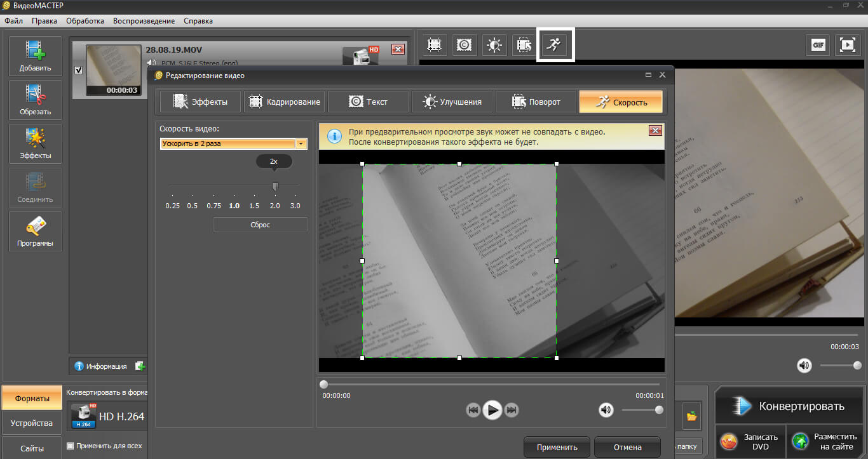This screenshot has width=868, height=459.
Task: Open the Программы panel
Action: click(x=36, y=232)
